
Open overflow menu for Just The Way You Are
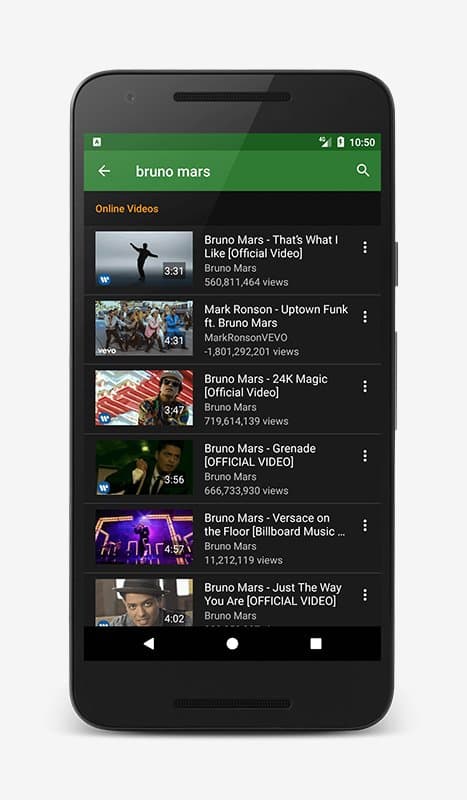[x=364, y=595]
